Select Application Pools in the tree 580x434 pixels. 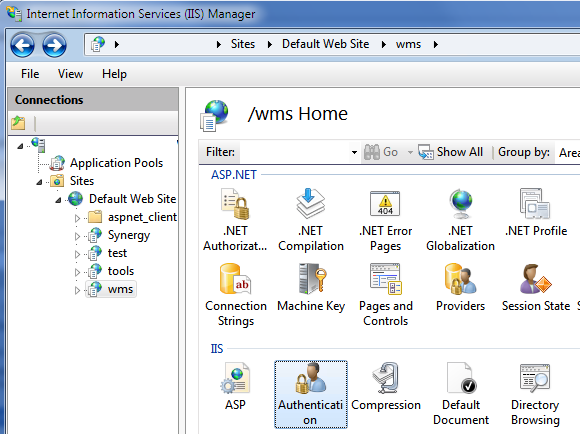[x=116, y=163]
